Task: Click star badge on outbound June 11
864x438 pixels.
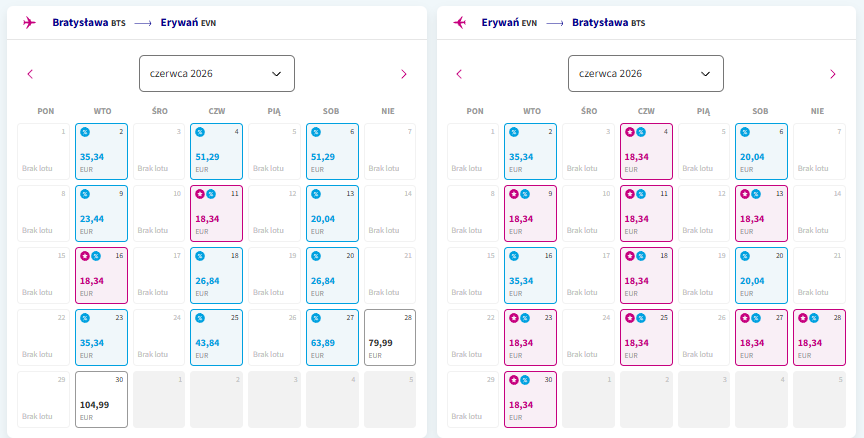Action: [x=200, y=194]
